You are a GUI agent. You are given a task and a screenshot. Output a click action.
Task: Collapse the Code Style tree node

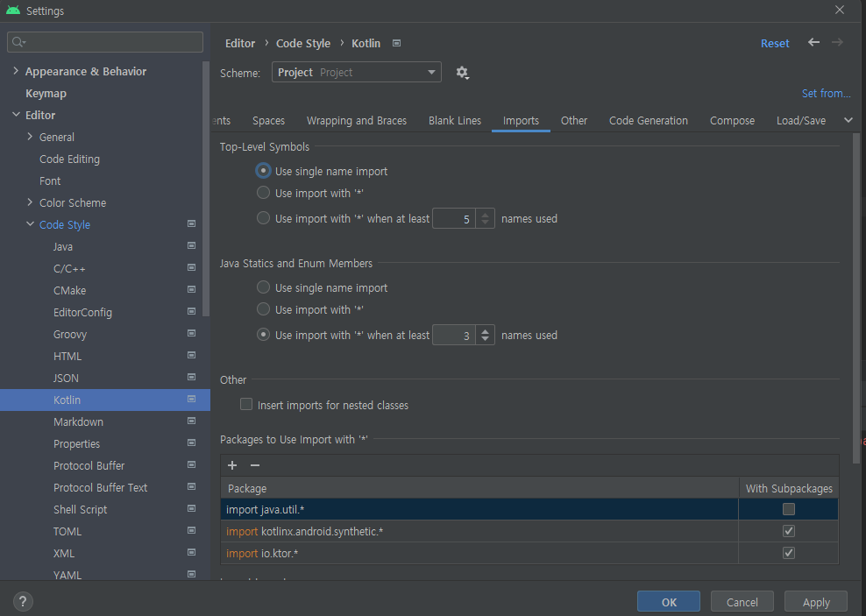coord(30,224)
